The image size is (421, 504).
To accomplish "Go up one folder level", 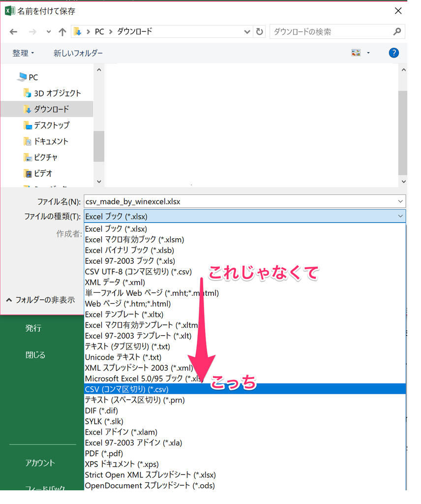I will [62, 32].
